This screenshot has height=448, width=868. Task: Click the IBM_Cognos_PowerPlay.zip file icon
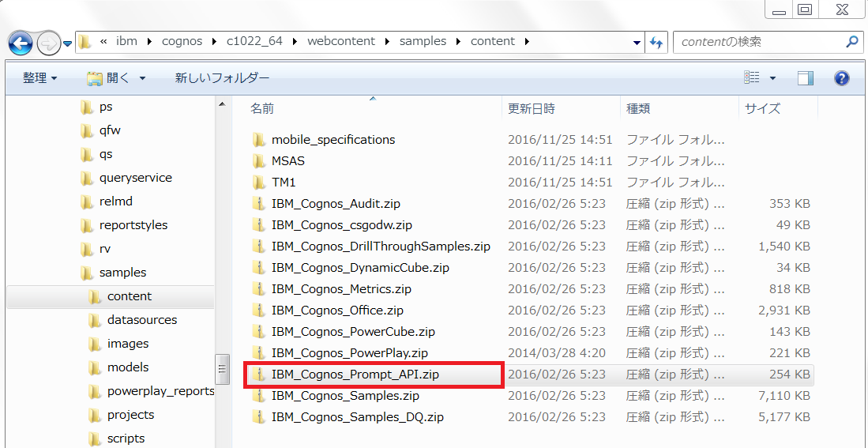point(258,353)
